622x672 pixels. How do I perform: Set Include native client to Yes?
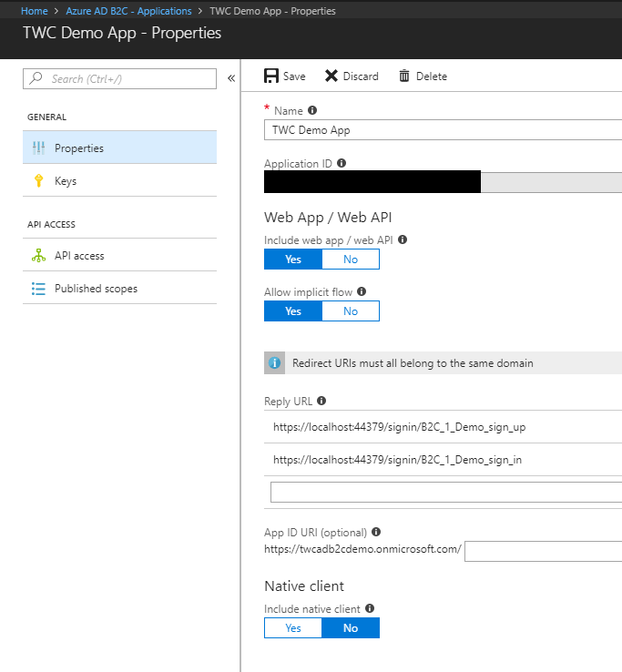click(x=293, y=628)
